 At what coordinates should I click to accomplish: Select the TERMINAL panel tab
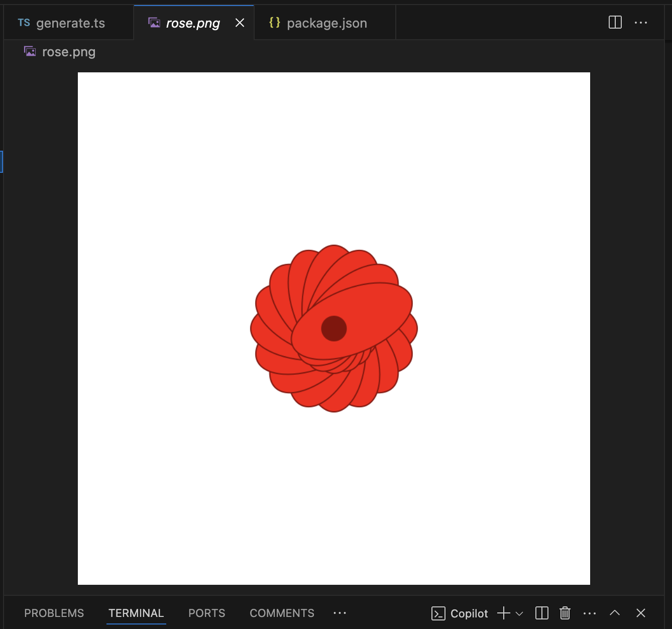[x=136, y=613]
